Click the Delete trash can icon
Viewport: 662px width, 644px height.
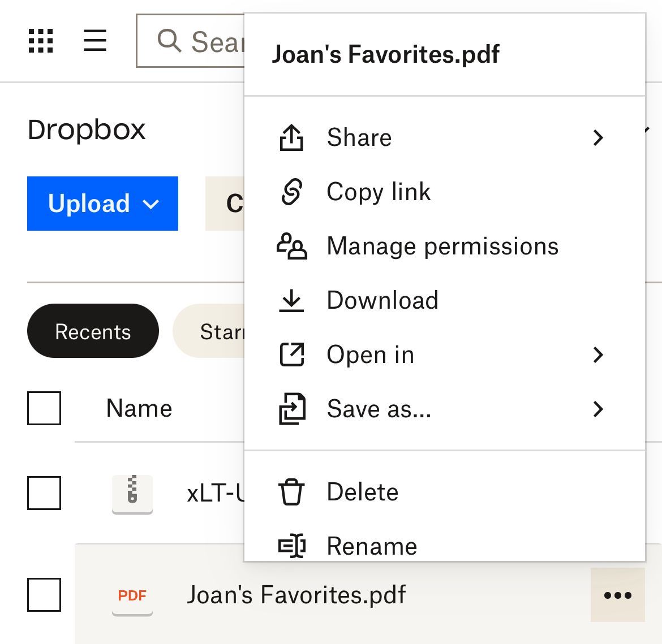(x=291, y=492)
